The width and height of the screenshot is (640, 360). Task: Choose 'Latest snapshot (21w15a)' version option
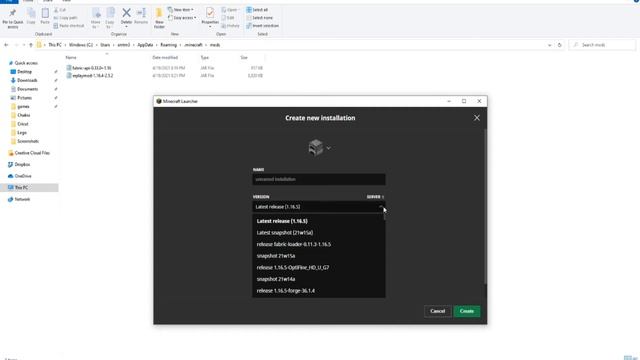pos(285,233)
